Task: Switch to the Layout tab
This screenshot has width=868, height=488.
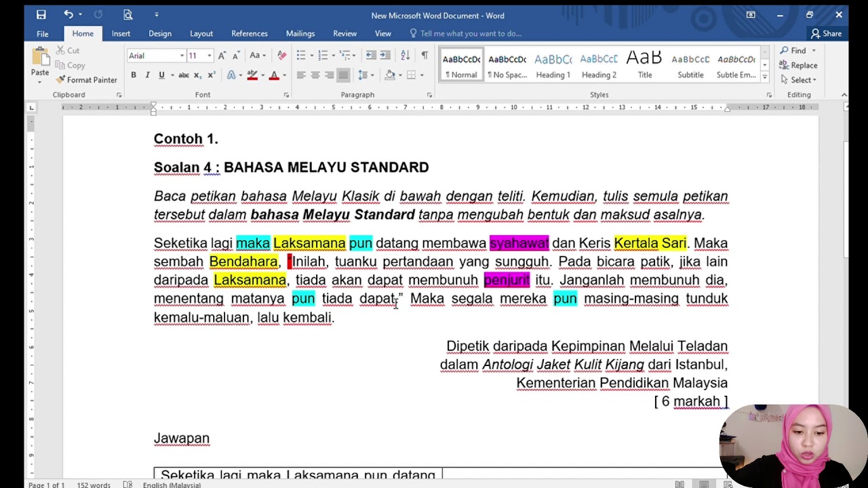Action: [x=201, y=33]
